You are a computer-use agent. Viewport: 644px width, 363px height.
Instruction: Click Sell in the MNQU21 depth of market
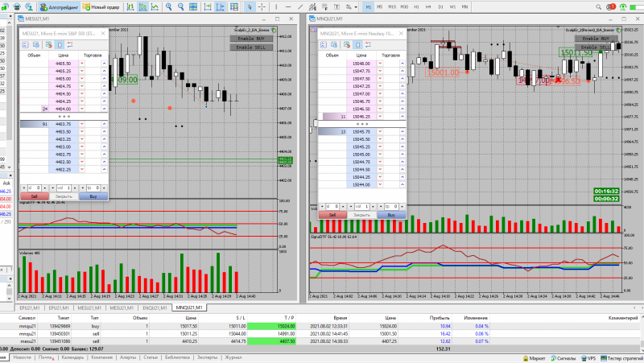click(x=332, y=215)
